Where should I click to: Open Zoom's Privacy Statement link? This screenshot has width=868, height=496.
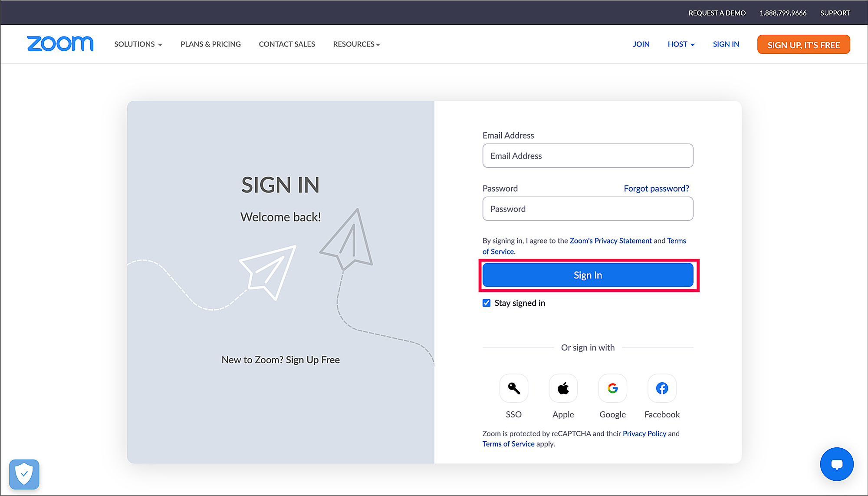[611, 241]
